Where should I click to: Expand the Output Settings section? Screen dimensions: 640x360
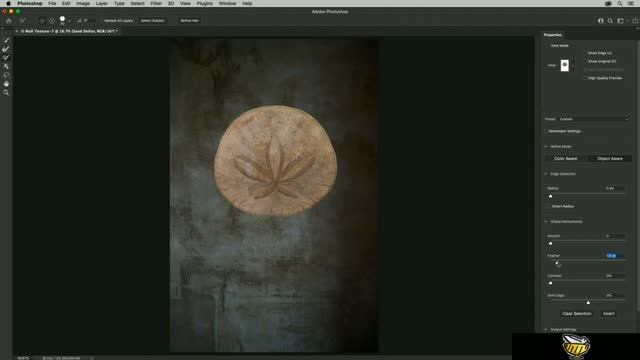tap(546, 330)
